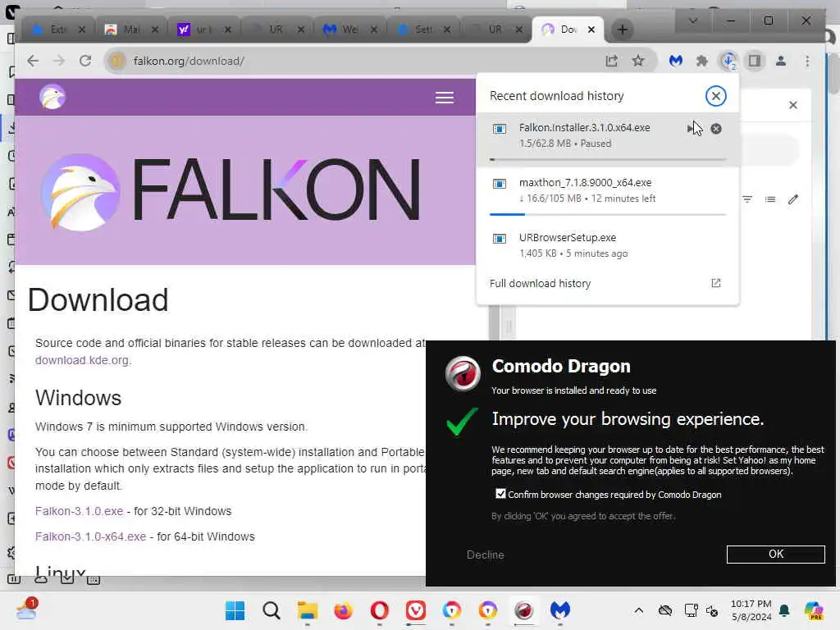
Task: Open Vivaldi from the taskbar
Action: tap(416, 610)
